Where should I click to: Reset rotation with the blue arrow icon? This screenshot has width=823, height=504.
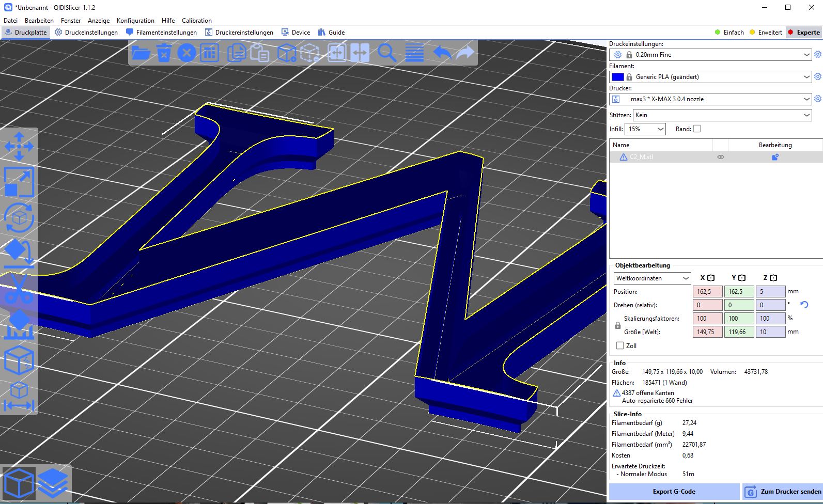tap(804, 305)
